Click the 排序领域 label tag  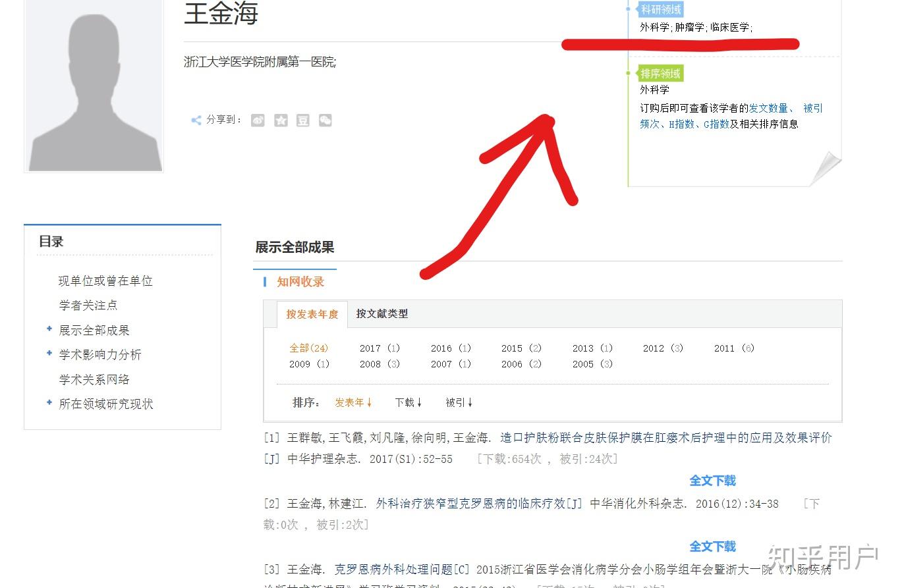pos(661,73)
